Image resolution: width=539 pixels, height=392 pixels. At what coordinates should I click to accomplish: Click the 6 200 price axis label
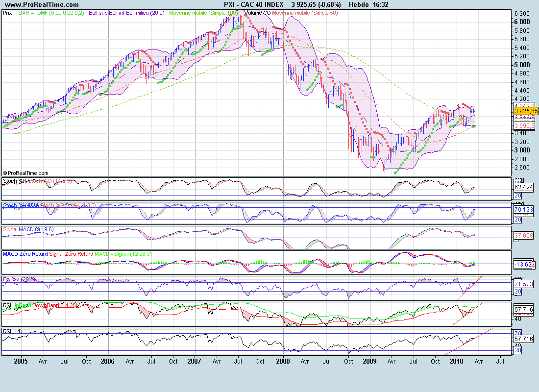coord(522,13)
